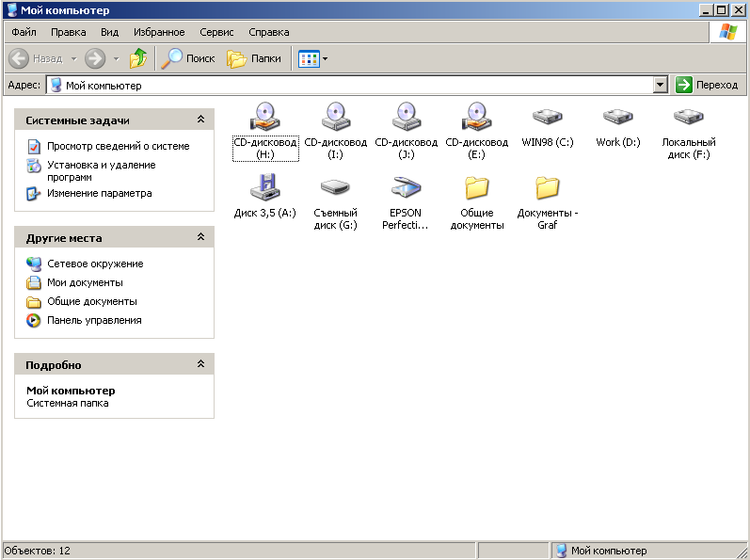Open Сетевое окружение link

click(95, 264)
